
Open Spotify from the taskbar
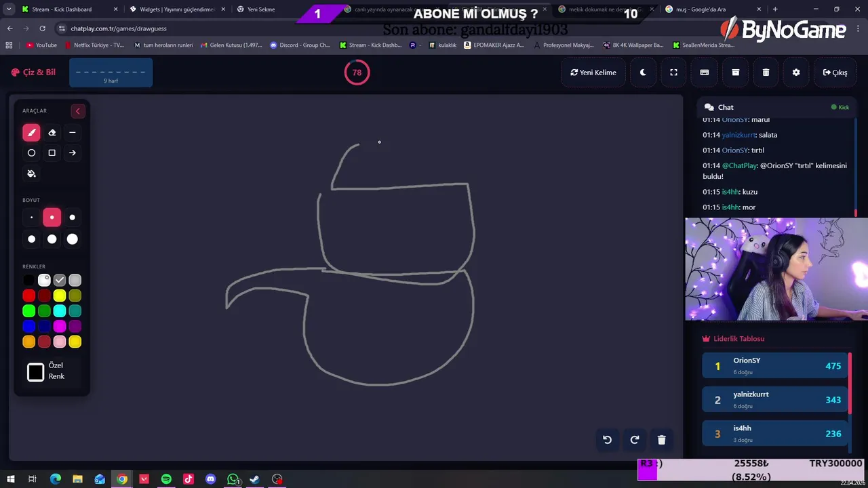point(166,479)
